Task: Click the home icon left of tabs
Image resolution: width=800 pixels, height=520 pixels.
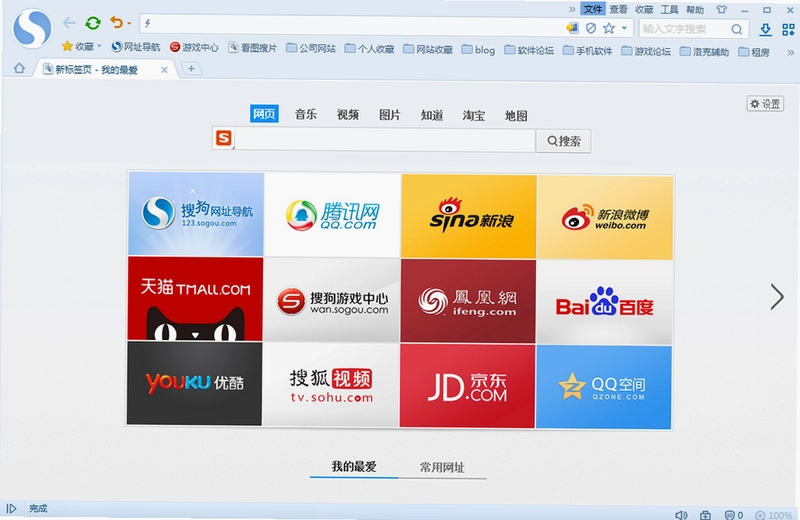Action: coord(19,68)
